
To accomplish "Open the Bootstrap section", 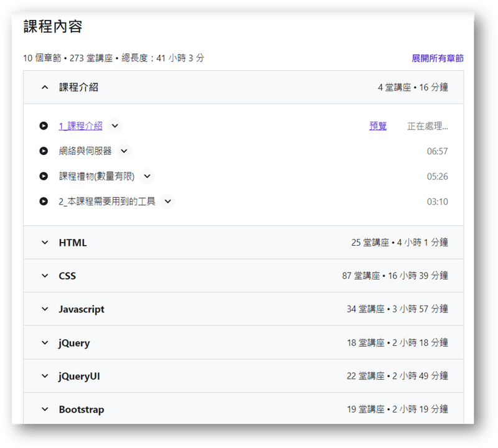I will coord(44,409).
